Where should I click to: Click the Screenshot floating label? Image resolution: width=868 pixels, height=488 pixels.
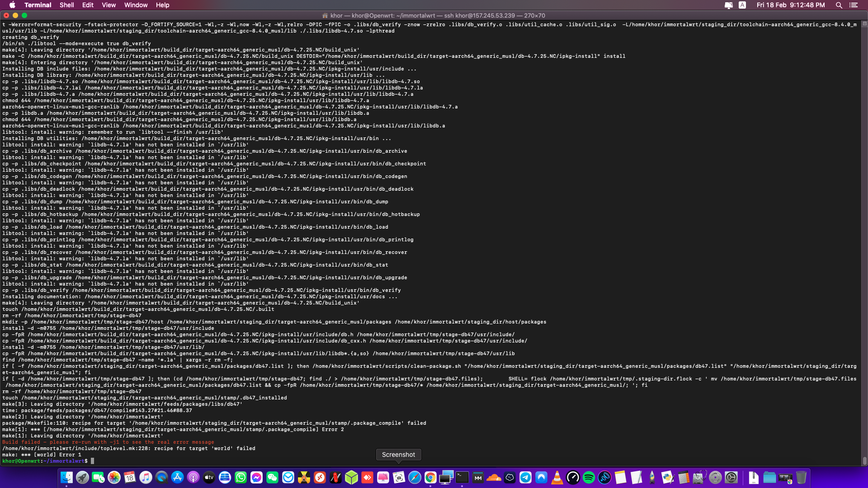tap(398, 455)
